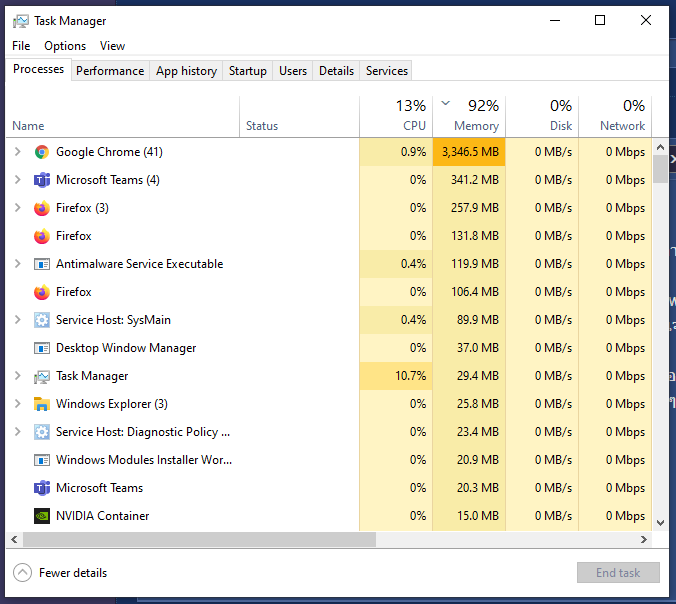
Task: Switch to the Performance tab
Action: (x=110, y=71)
